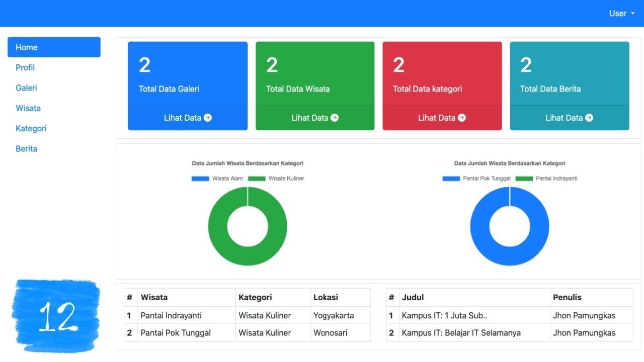This screenshot has height=362, width=644.
Task: Select the Pantai Indrayanti table cell
Action: (187, 316)
